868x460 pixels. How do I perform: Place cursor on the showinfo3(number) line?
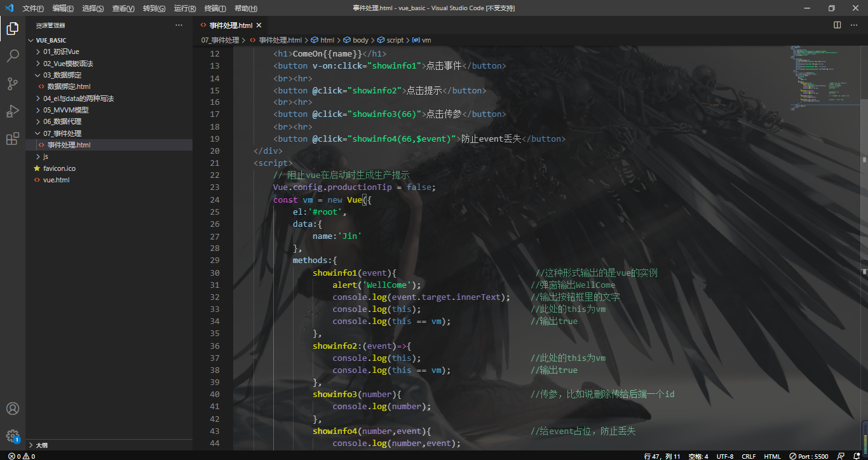[356, 395]
